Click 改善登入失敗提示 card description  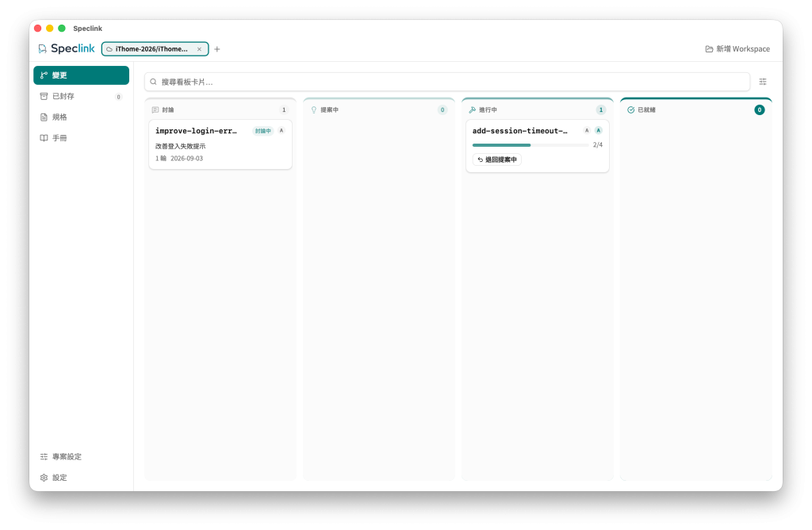(x=181, y=146)
